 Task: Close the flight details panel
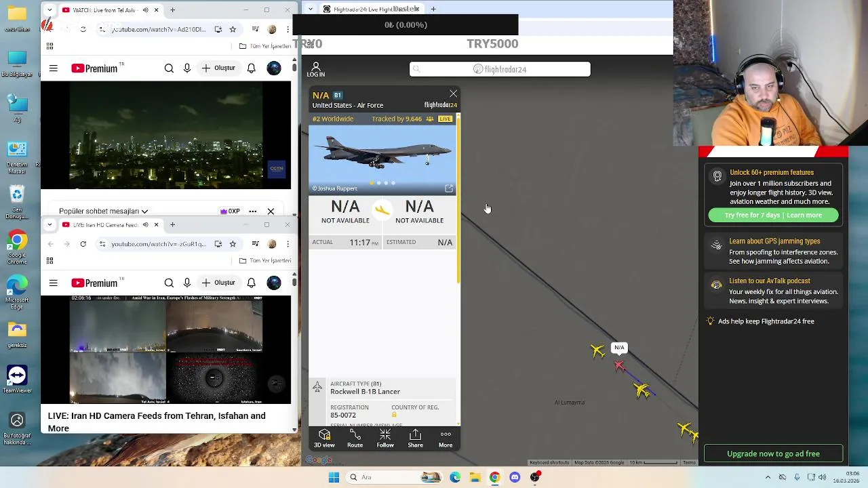453,94
